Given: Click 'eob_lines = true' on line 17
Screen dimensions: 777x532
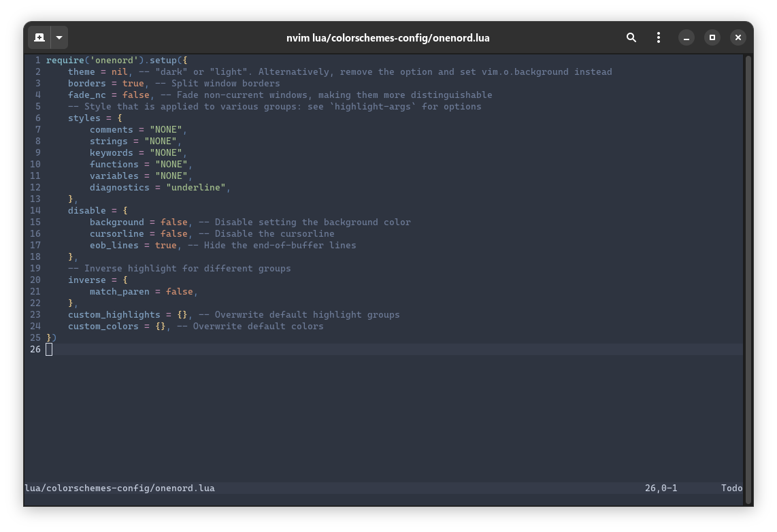Looking at the screenshot, I should pos(133,245).
